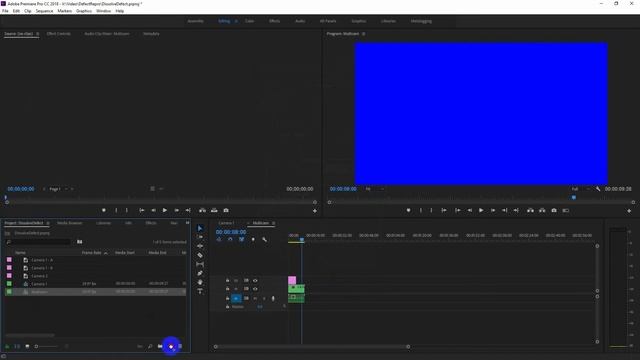This screenshot has height=360, width=640.
Task: Open the Camera 1 timeline tab
Action: tap(227, 223)
